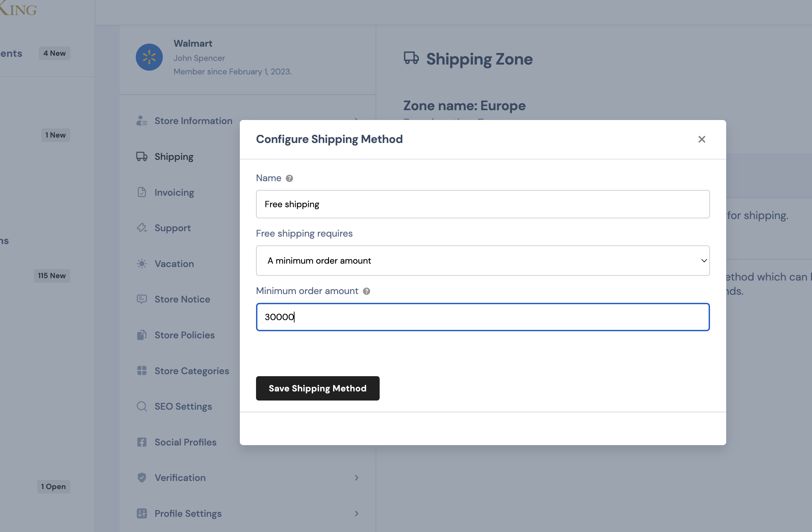
Task: Open the Support section
Action: pos(172,228)
